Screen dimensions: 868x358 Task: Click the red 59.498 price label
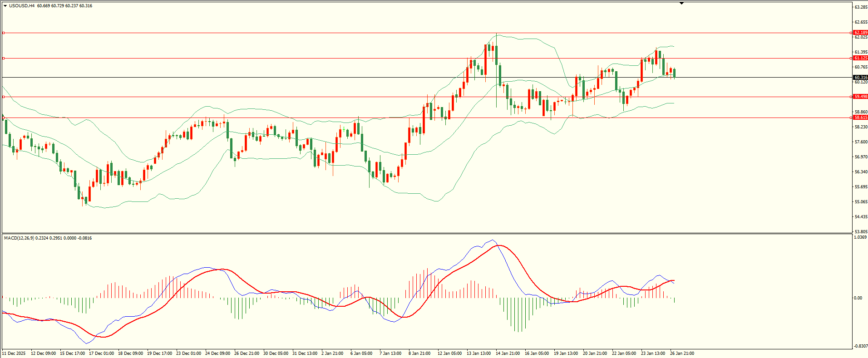[x=860, y=97]
